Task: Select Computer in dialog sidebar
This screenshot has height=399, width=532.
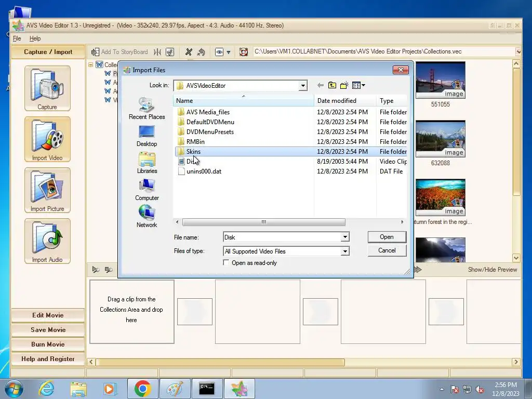Action: [147, 190]
